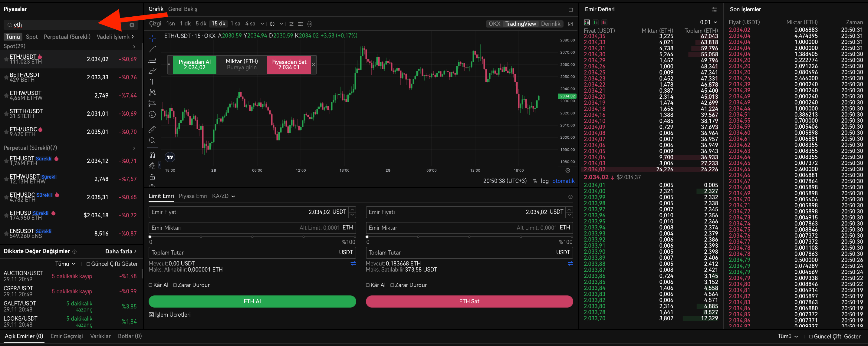This screenshot has height=346, width=868.
Task: Click the buy-side amount percentage slider
Action: [252, 237]
